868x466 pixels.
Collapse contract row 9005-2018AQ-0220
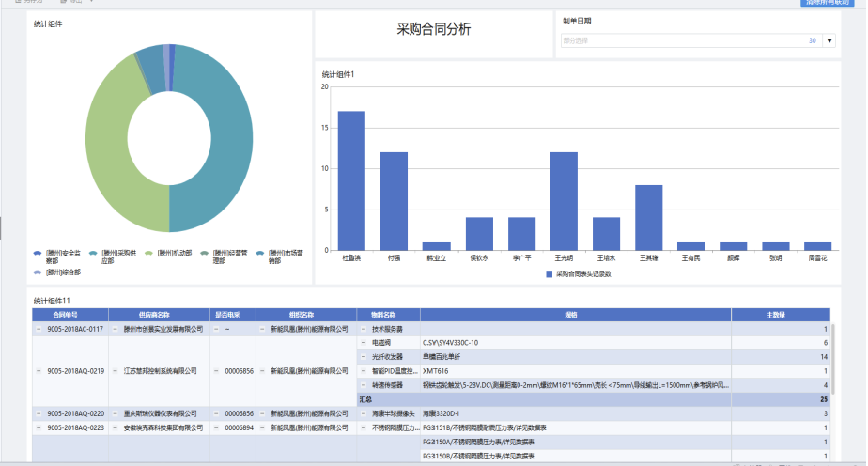(39, 413)
